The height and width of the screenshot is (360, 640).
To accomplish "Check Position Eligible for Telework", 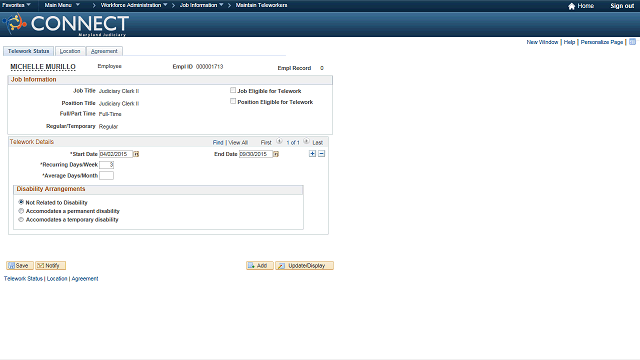I will click(233, 101).
